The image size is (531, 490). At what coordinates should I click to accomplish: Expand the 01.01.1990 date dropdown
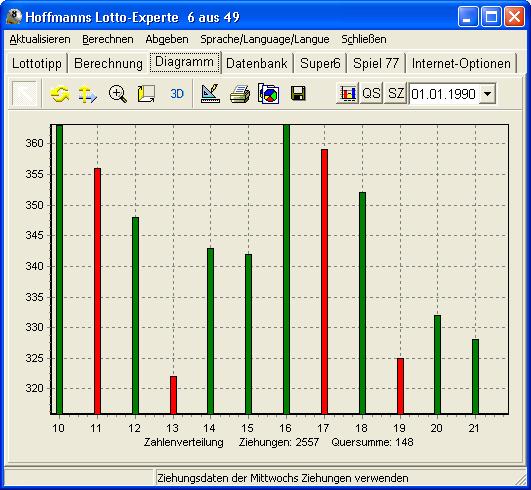488,94
